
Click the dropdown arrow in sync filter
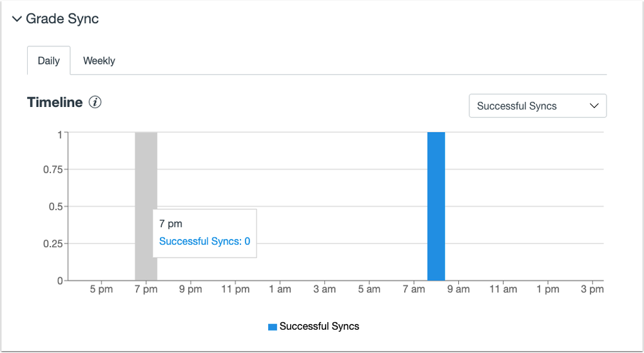[594, 106]
